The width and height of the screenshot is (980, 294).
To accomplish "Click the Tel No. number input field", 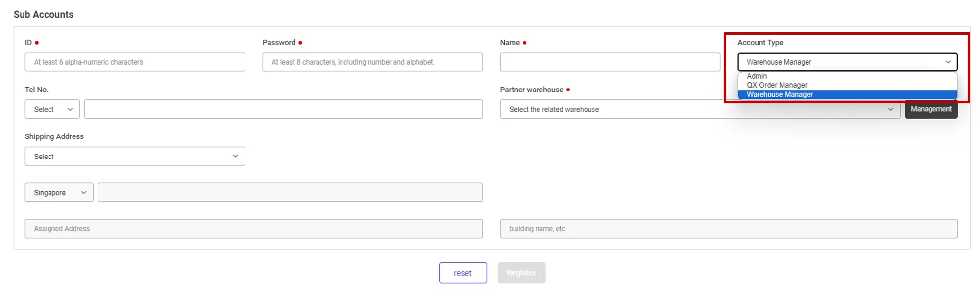I will point(283,109).
